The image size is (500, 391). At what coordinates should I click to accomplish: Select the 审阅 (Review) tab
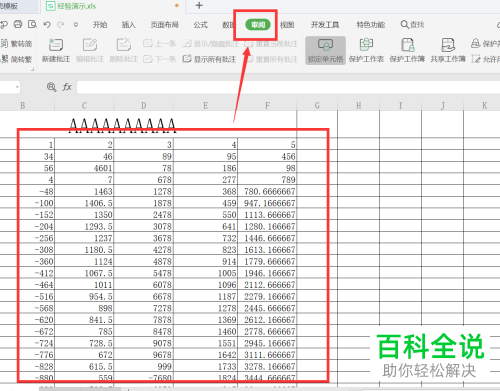coord(258,25)
